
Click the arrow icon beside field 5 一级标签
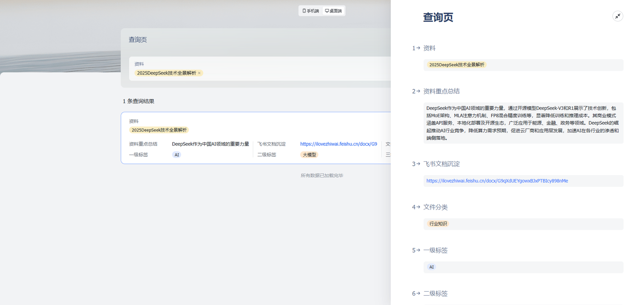[x=418, y=251]
